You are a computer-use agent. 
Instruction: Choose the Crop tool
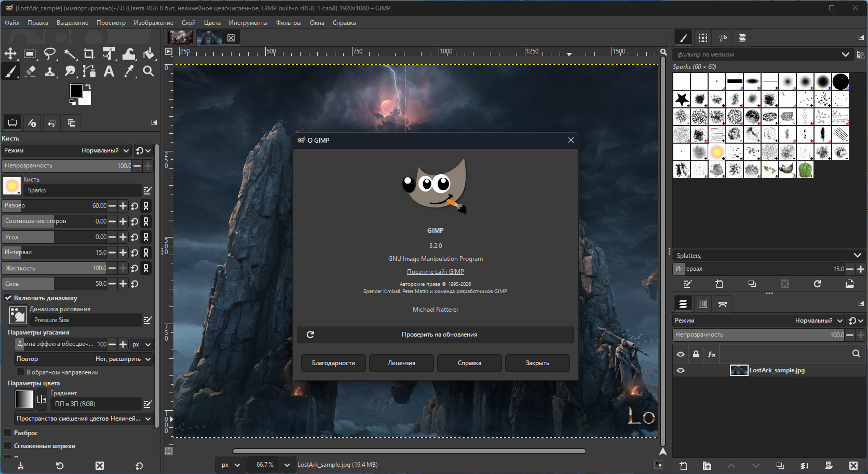coord(89,54)
